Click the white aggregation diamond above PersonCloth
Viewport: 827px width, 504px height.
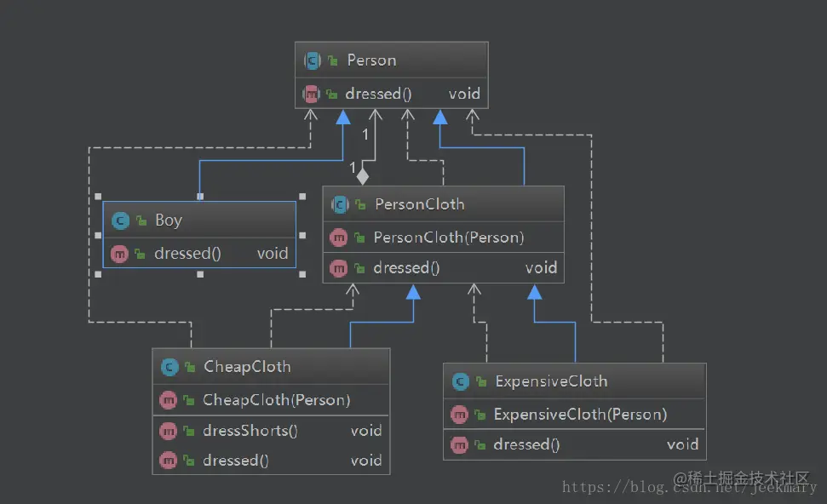click(362, 175)
